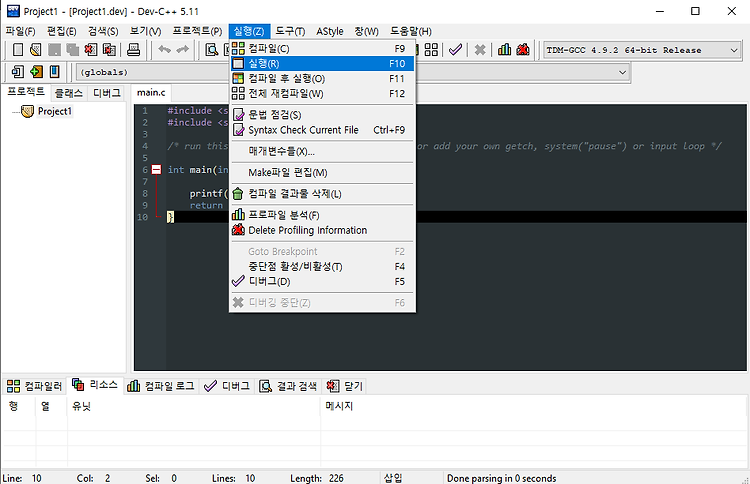Open the 보기(V) menu
The image size is (750, 484).
[x=145, y=32]
